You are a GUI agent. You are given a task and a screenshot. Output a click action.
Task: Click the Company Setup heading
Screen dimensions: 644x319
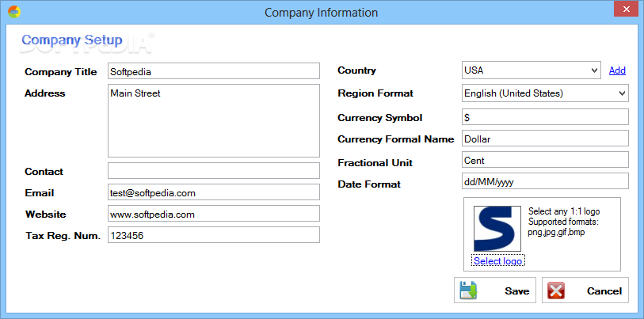pos(72,40)
